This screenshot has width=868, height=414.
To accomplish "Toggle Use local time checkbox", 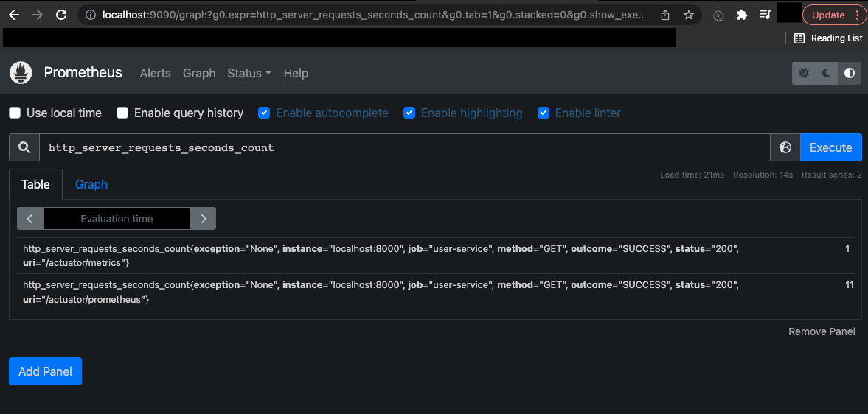I will tap(15, 113).
